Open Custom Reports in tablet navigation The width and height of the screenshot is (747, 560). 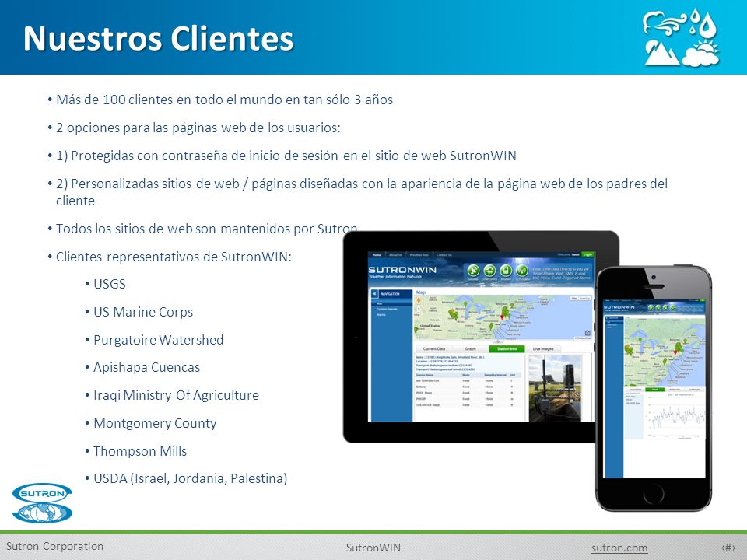[x=387, y=309]
